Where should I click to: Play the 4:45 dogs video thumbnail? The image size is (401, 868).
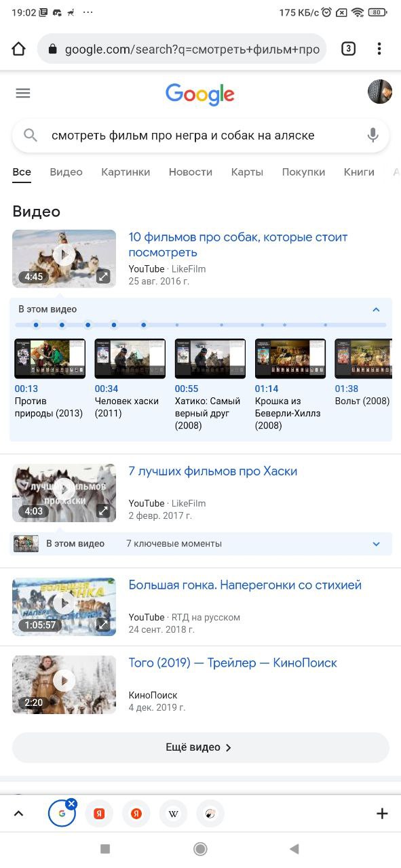tap(64, 258)
